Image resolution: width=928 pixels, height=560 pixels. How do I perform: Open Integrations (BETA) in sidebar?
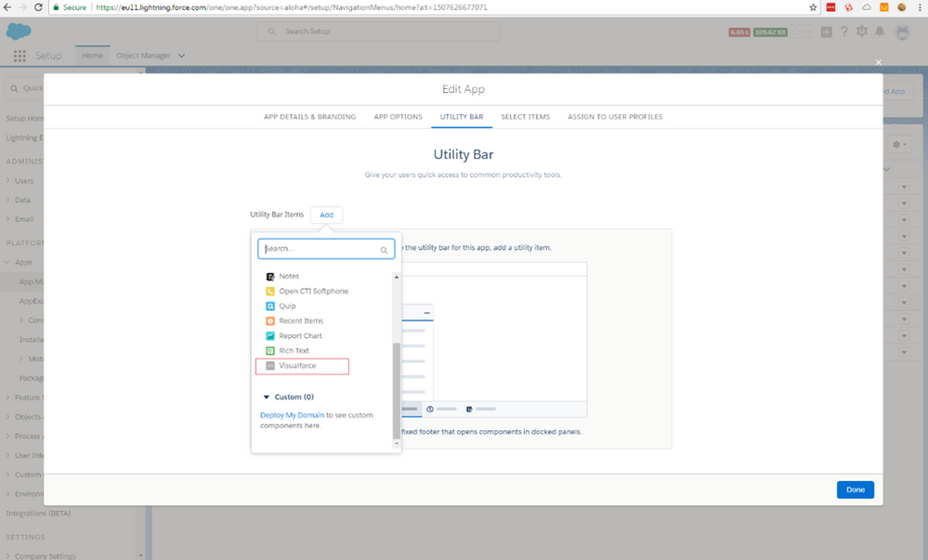pyautogui.click(x=38, y=514)
